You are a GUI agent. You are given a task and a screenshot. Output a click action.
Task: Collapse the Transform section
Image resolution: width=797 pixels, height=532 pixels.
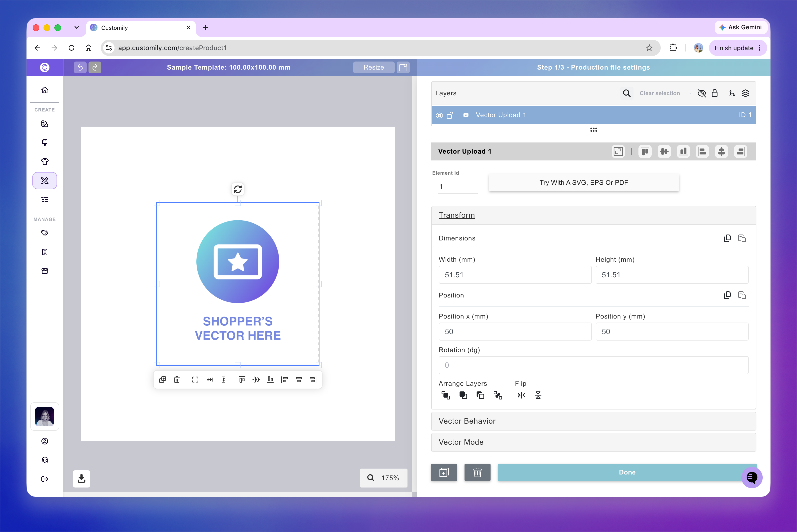[593, 215]
